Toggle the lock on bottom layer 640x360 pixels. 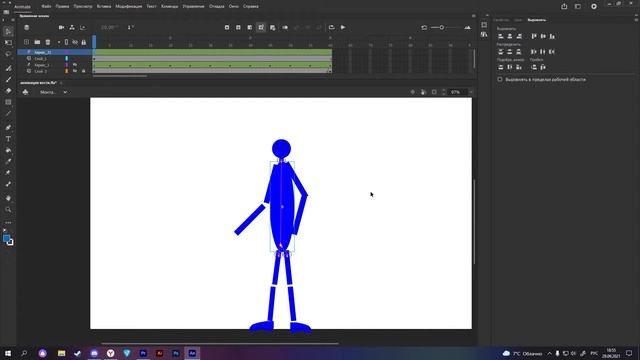click(84, 71)
